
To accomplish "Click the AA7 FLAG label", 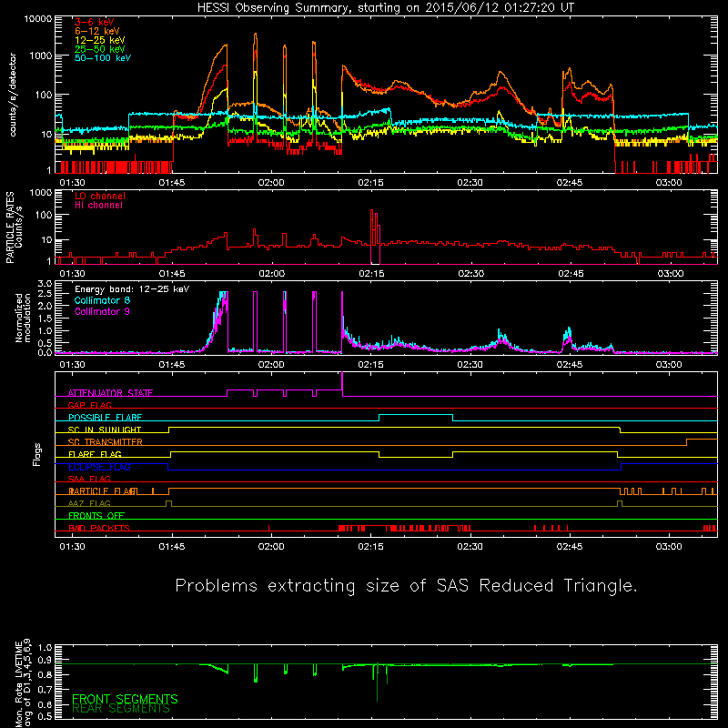I will 89,503.
